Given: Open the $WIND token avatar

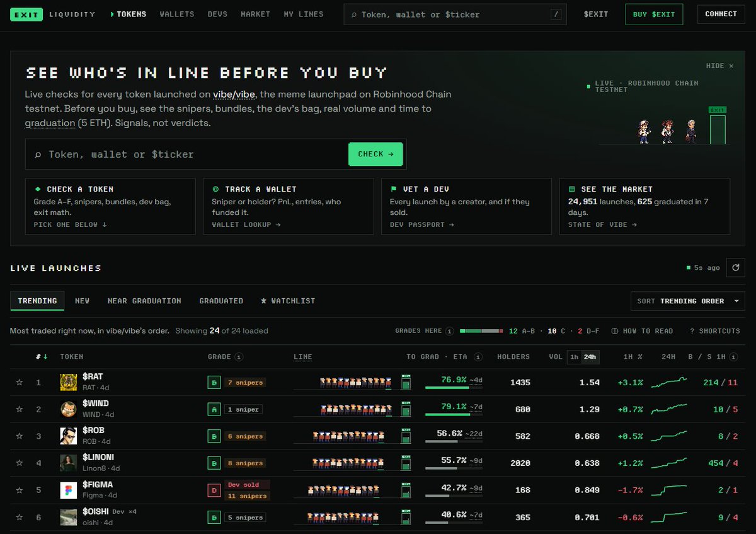Looking at the screenshot, I should pos(69,409).
